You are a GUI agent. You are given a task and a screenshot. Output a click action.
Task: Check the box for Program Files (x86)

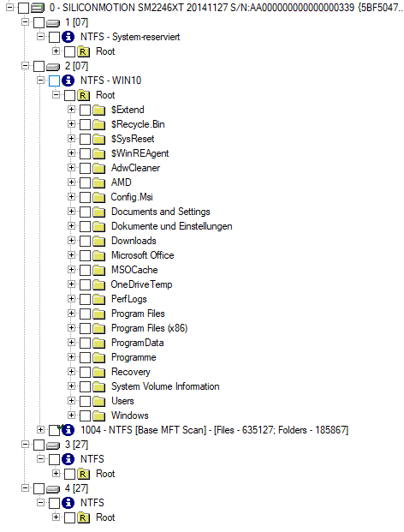tap(85, 328)
